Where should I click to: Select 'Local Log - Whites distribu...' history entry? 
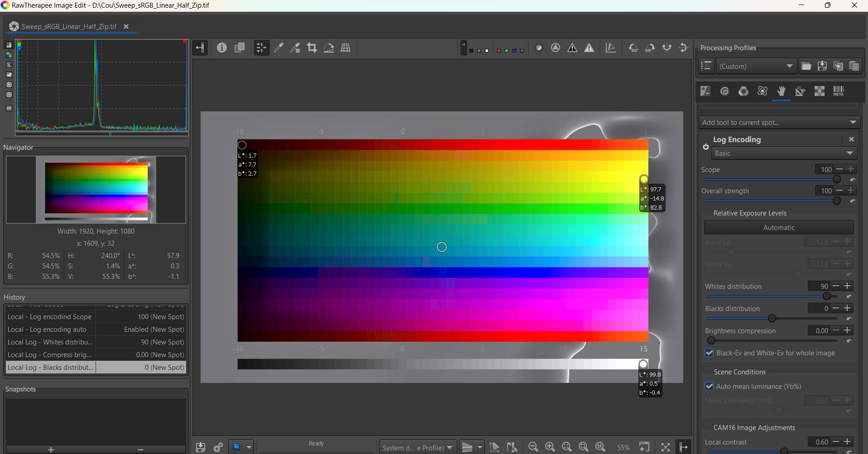(50, 342)
